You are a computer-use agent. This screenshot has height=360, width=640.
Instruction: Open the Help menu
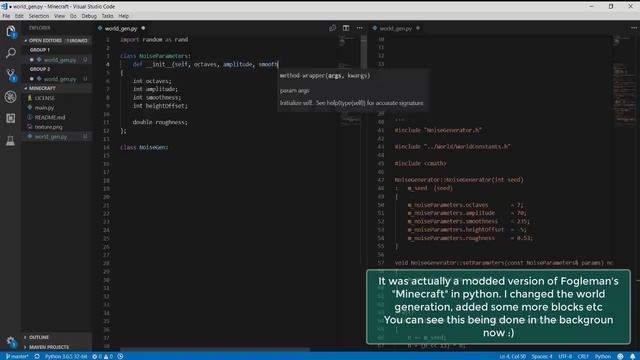tap(124, 16)
